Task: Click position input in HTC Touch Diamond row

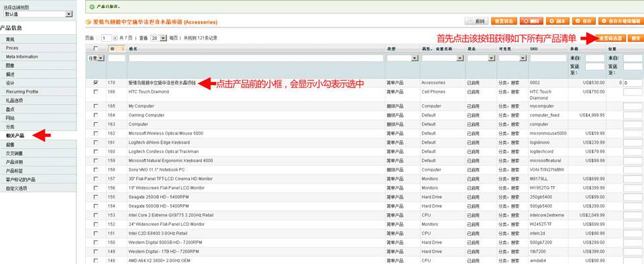Action: click(633, 92)
